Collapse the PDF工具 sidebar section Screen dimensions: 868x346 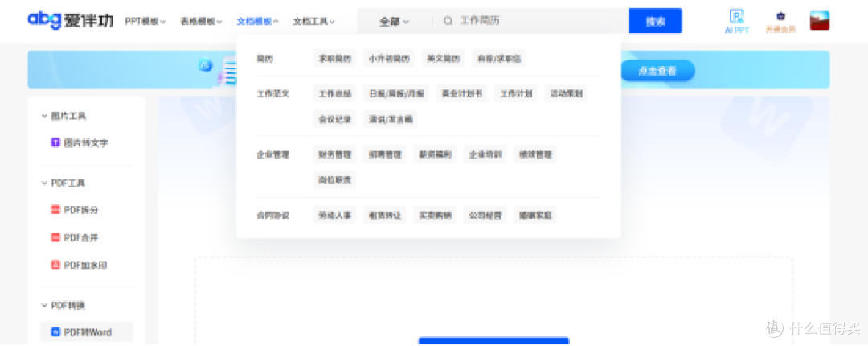63,183
